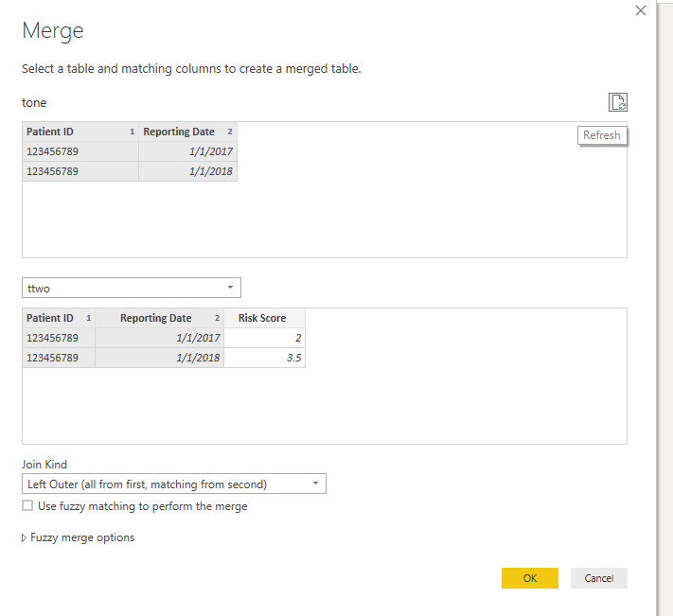Image resolution: width=673 pixels, height=616 pixels.
Task: Enable fuzzy matching checkbox
Action: (x=27, y=505)
